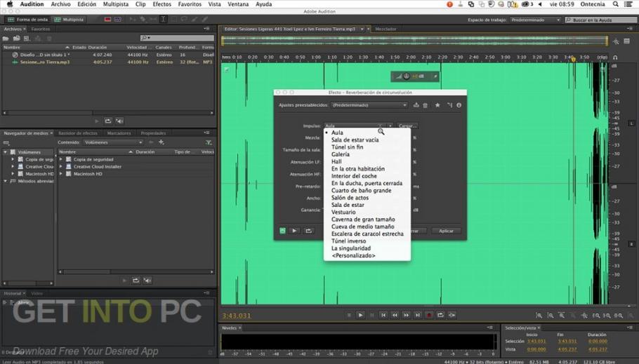Mark preset as favorite with star
This screenshot has width=639, height=364.
pos(437,105)
